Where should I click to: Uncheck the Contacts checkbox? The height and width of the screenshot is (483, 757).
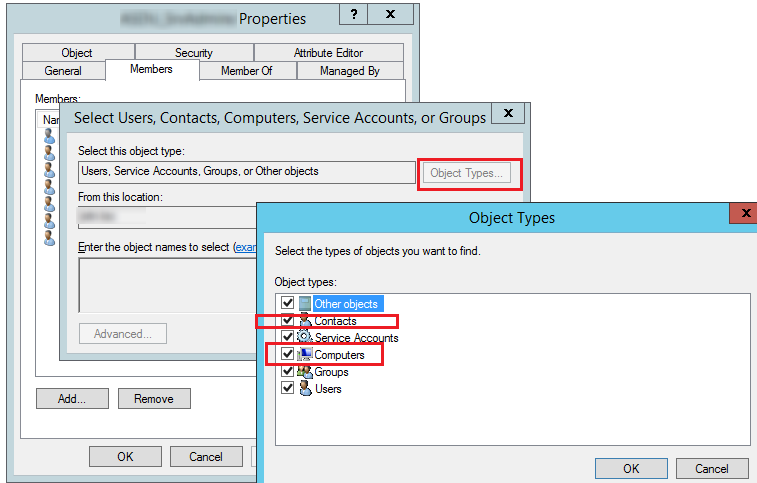coord(288,321)
